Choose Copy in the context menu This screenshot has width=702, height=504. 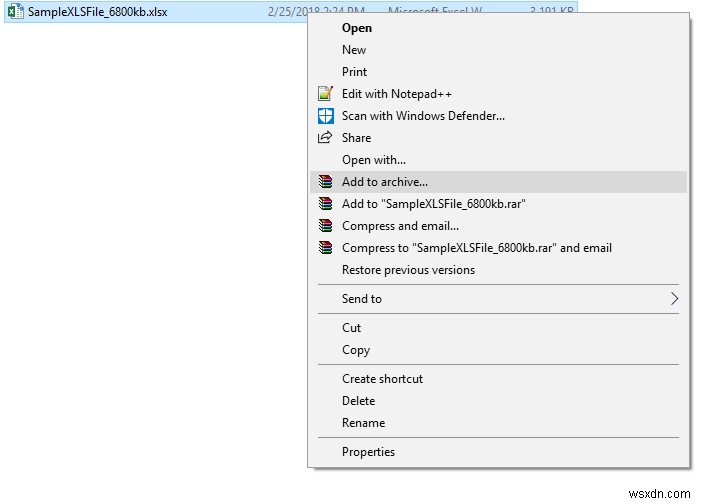coord(355,350)
